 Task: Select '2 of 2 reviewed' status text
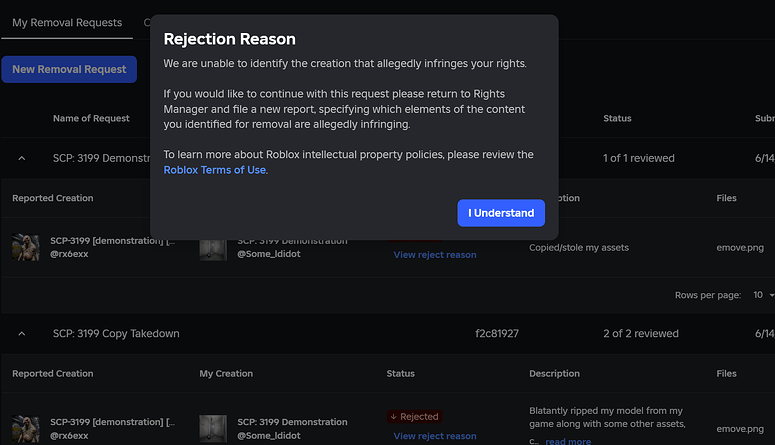641,334
